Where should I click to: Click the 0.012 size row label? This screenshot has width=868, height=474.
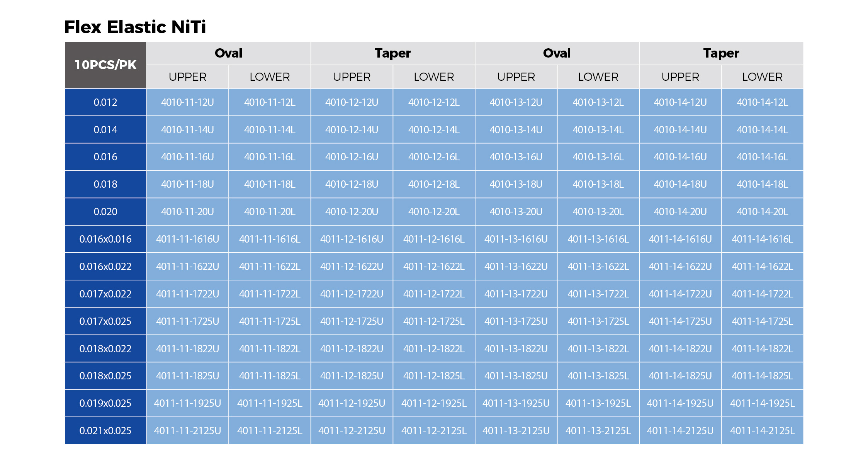click(105, 102)
